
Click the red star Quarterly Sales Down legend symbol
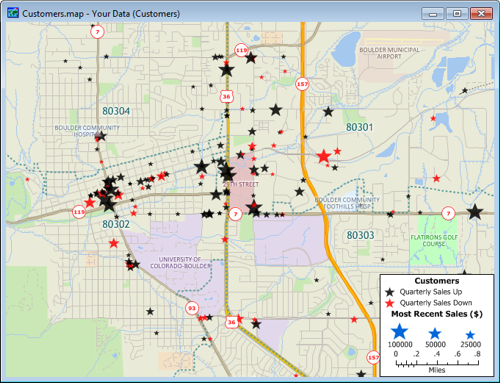point(389,303)
